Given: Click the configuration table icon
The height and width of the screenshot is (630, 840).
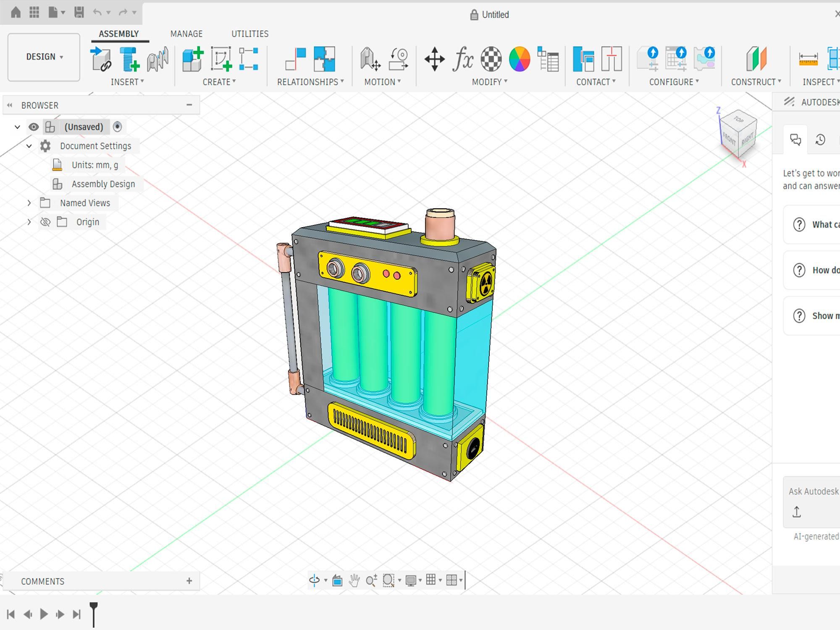Looking at the screenshot, I should click(x=676, y=59).
